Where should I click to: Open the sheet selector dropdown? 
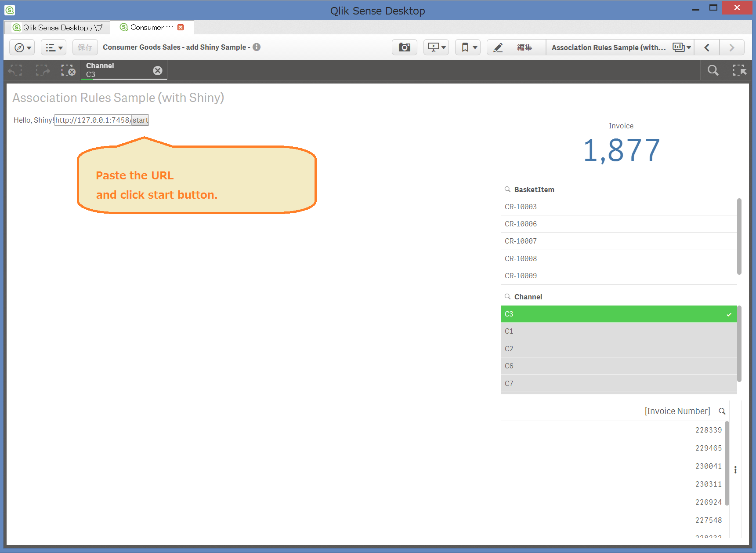click(620, 47)
